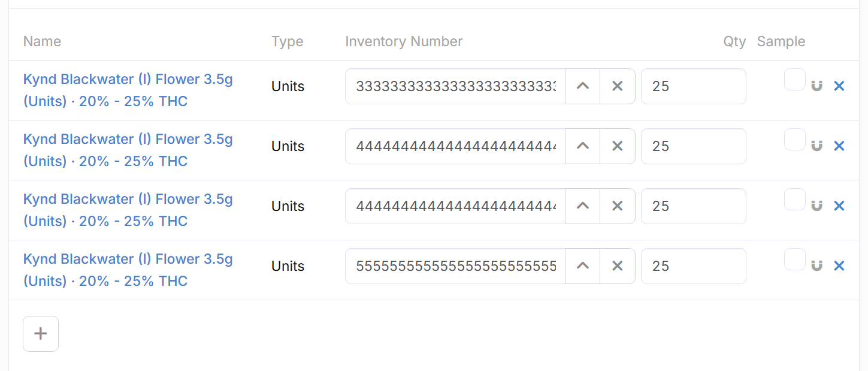868x371 pixels.
Task: Click the inventory number input showing 5555
Action: (x=455, y=266)
